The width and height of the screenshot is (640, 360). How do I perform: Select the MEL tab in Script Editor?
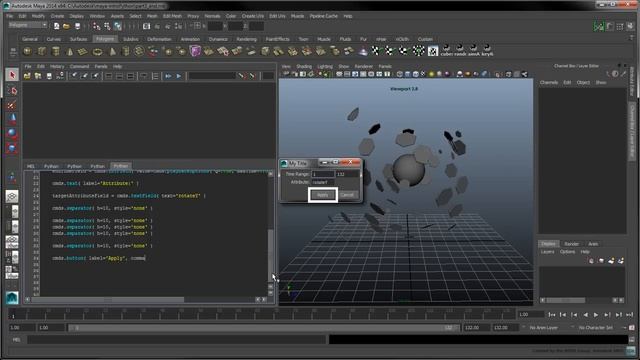click(31, 166)
